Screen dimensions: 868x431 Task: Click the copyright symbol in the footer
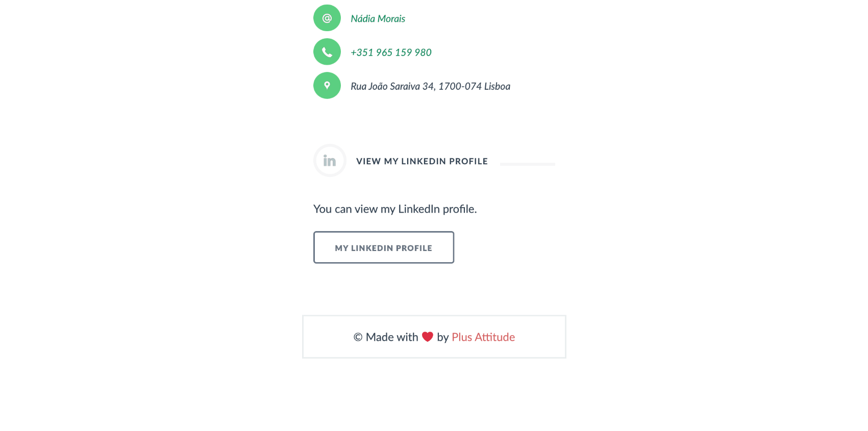[358, 337]
